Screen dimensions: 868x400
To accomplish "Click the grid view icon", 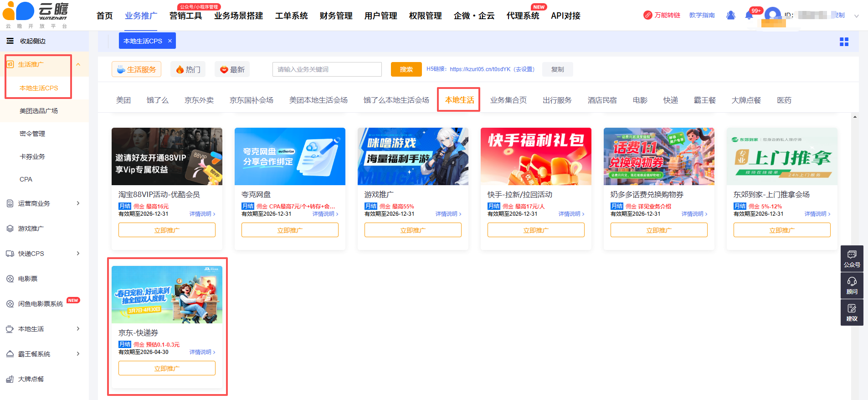I will (844, 42).
